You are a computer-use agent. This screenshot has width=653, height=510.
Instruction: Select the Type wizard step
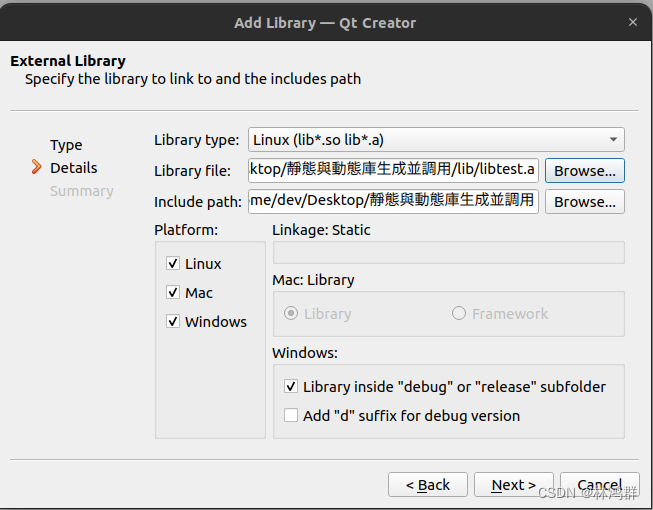tap(66, 145)
